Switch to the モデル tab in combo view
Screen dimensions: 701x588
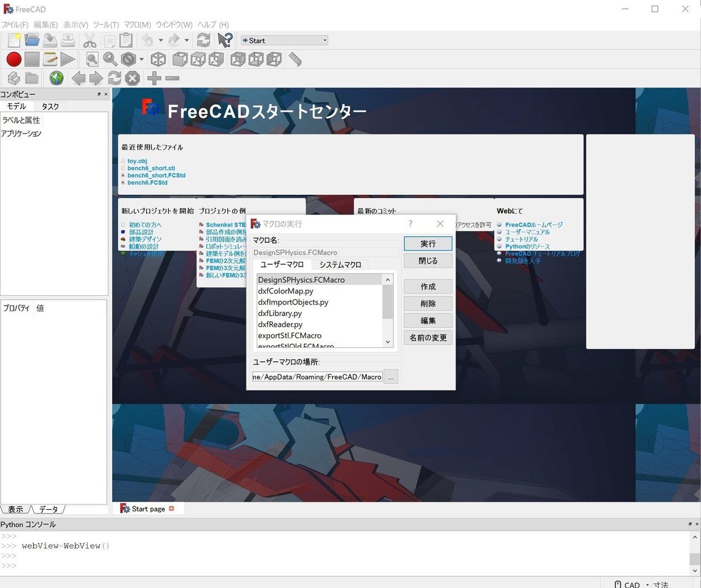pos(16,106)
